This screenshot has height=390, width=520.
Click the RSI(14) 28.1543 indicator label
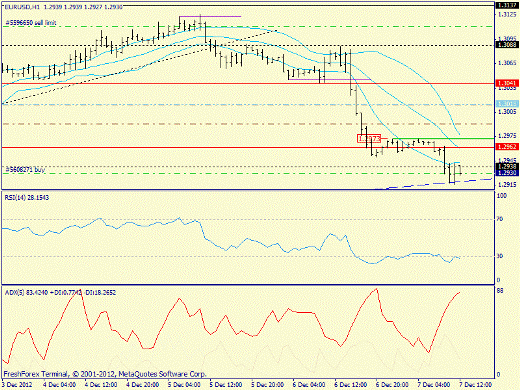[27, 198]
